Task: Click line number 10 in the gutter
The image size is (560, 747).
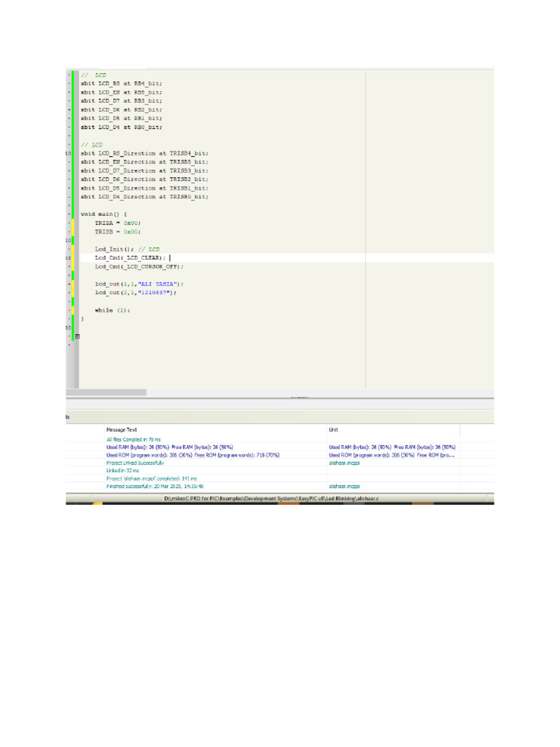Action: click(69, 154)
